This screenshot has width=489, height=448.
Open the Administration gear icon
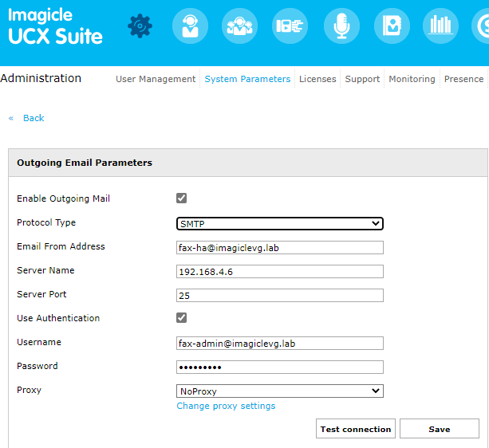click(140, 26)
